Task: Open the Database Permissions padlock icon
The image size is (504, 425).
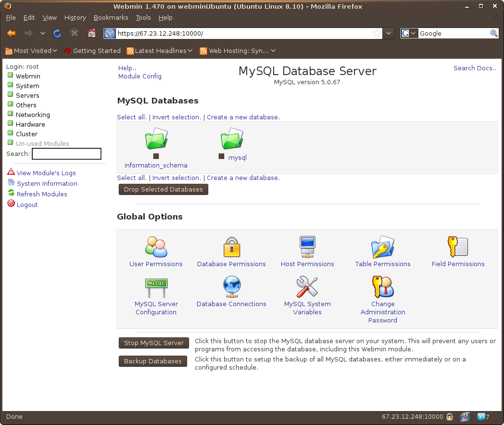Action: click(232, 247)
